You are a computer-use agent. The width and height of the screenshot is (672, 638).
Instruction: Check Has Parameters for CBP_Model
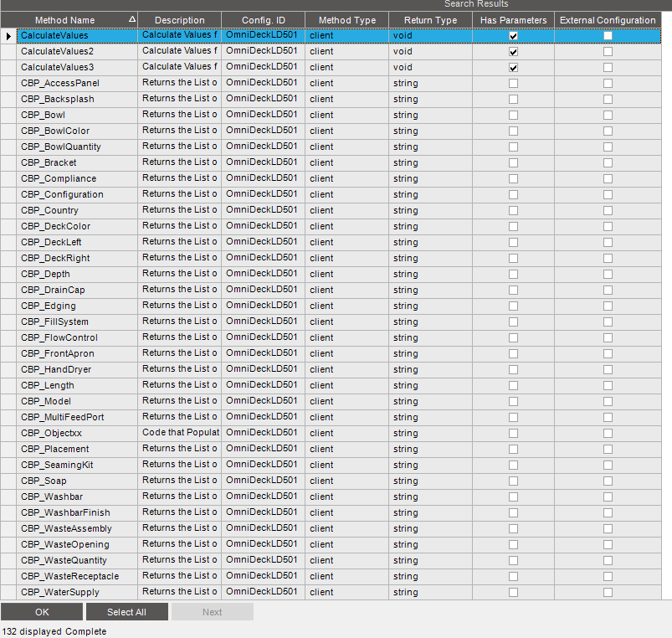coord(514,401)
